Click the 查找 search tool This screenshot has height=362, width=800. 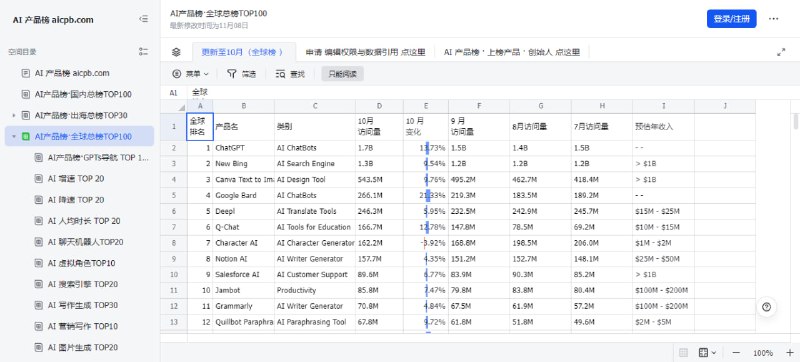(x=290, y=74)
